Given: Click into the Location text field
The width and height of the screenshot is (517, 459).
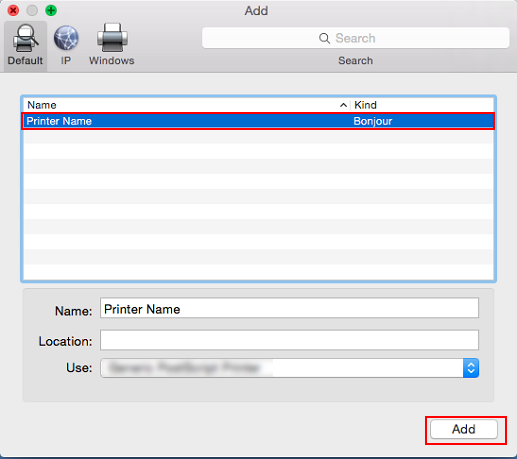Looking at the screenshot, I should pos(289,340).
